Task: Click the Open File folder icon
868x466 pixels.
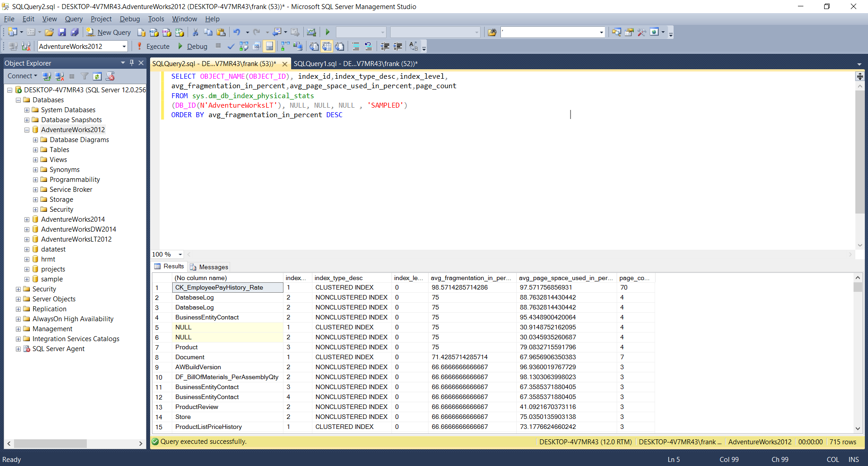Action: pyautogui.click(x=49, y=32)
